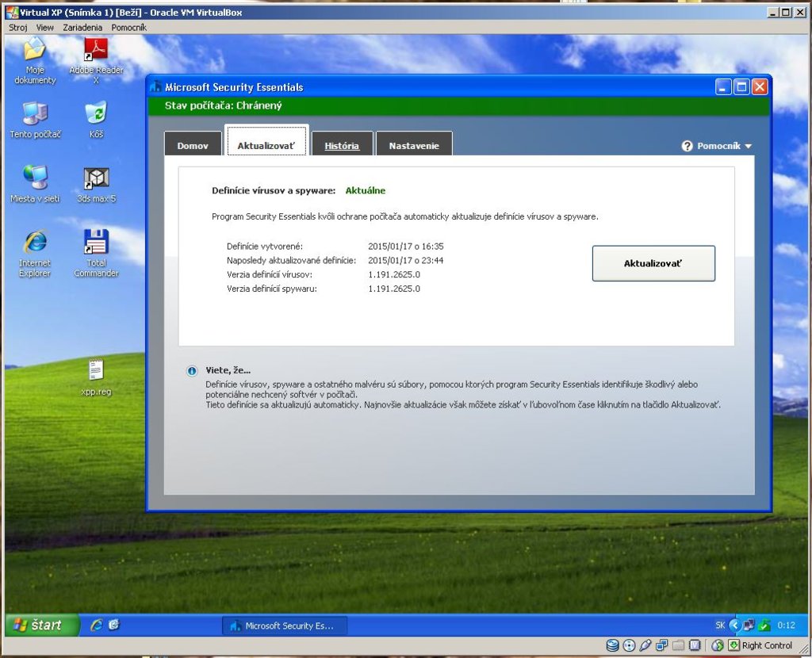Image resolution: width=812 pixels, height=658 pixels.
Task: Select the Kôš recycle bin icon
Action: pos(96,121)
